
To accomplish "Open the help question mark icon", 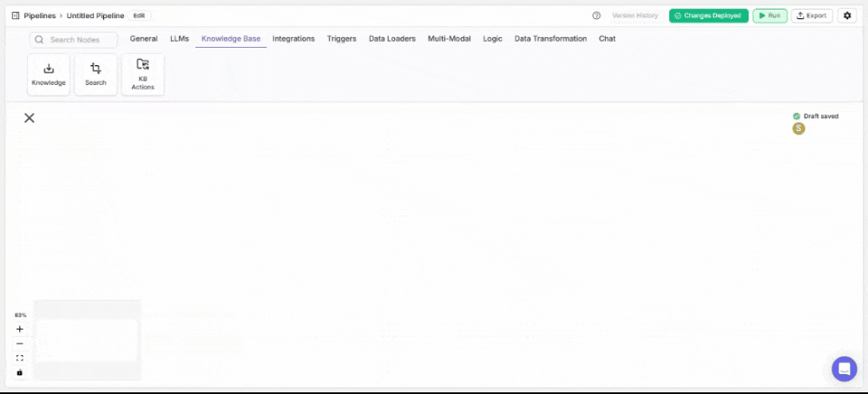I will 596,16.
